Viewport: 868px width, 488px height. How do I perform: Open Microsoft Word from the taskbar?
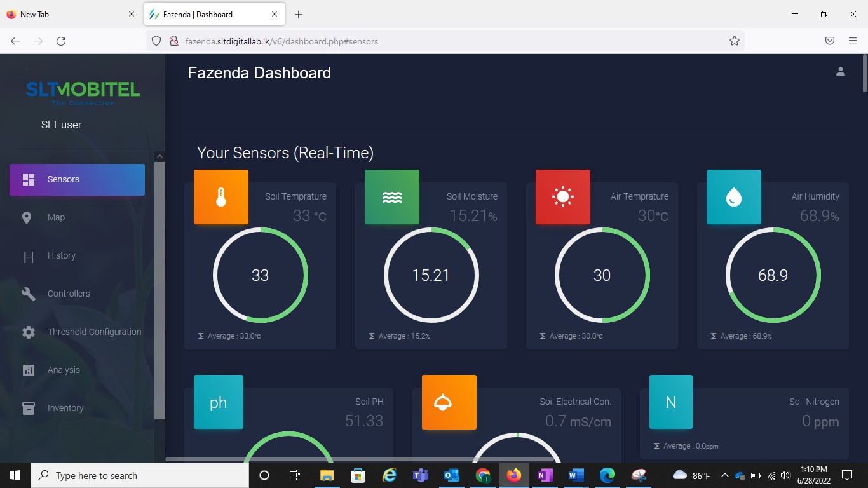(576, 475)
